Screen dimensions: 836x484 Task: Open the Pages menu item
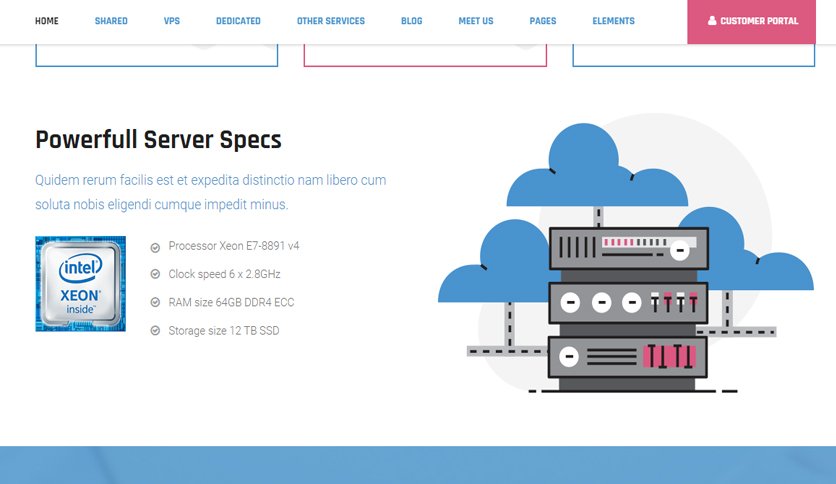543,21
